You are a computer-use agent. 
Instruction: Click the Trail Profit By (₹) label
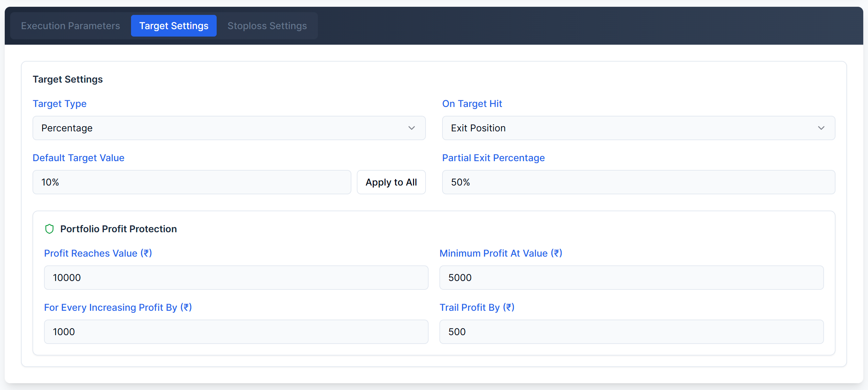pyautogui.click(x=477, y=307)
